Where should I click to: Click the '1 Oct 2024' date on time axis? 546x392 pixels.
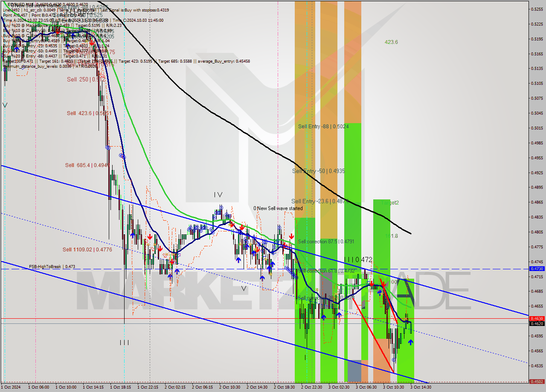[11, 387]
